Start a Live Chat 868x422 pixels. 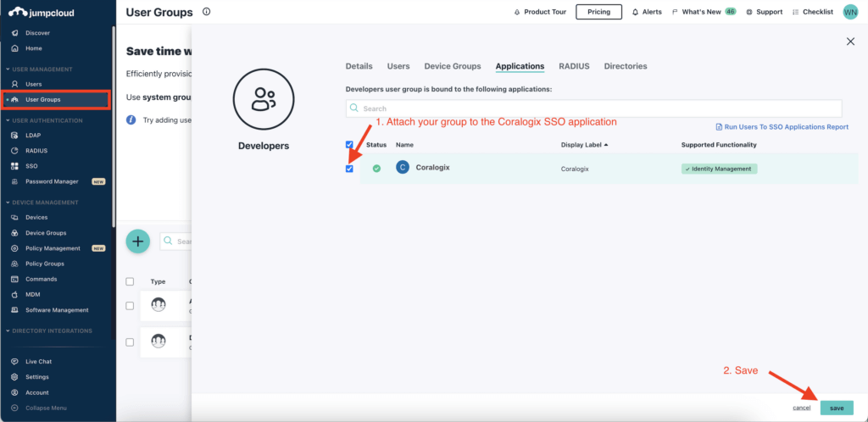coord(38,361)
